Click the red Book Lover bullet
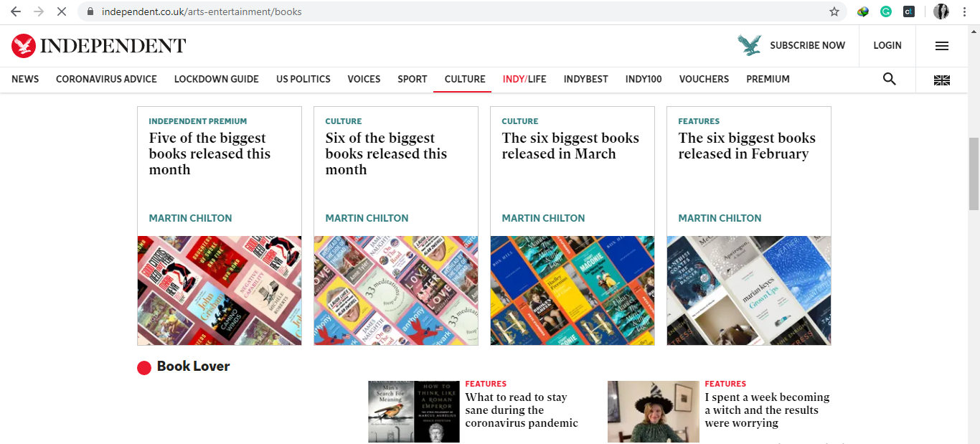 [144, 367]
